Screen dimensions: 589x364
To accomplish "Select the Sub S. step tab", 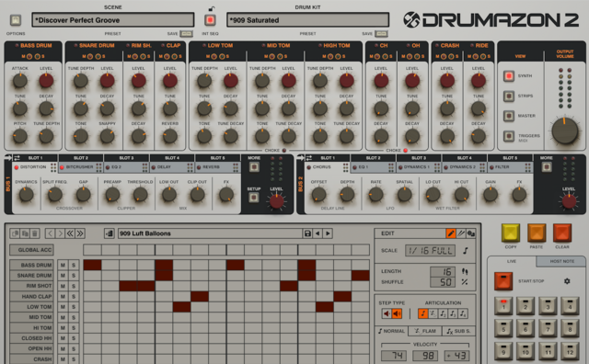I will [458, 331].
